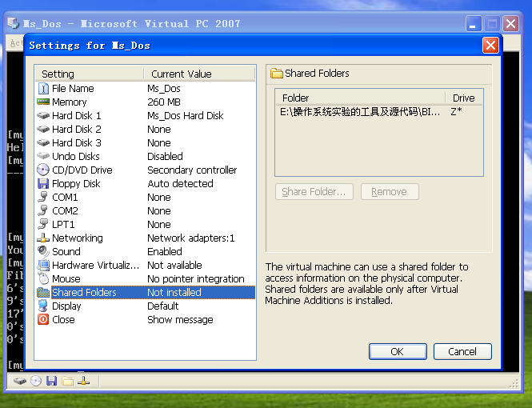Click the Floppy Disk icon in settings list
Screen dimensions: 532x408
tap(43, 183)
